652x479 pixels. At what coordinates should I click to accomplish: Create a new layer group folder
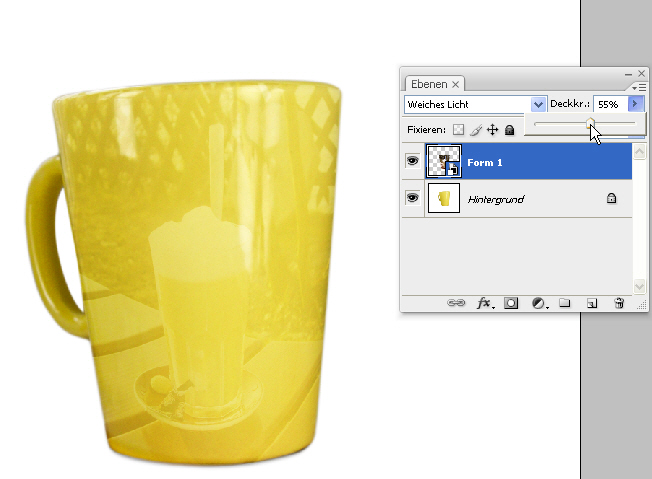tap(564, 303)
